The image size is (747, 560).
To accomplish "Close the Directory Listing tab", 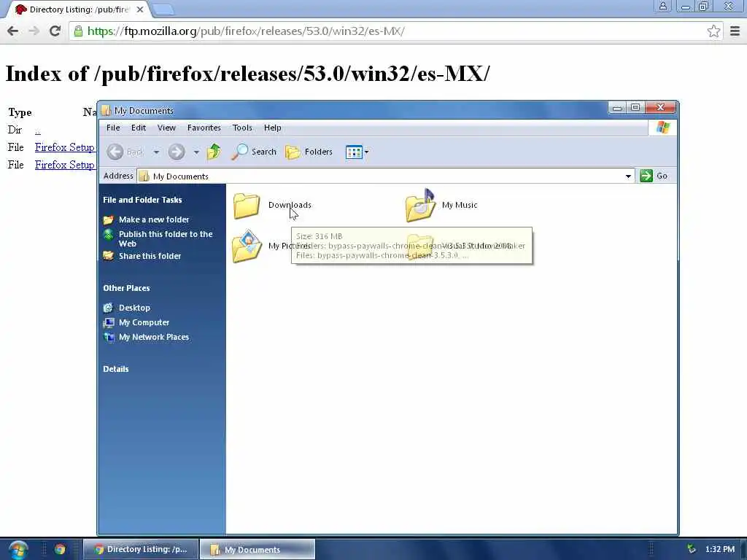I will tap(140, 9).
